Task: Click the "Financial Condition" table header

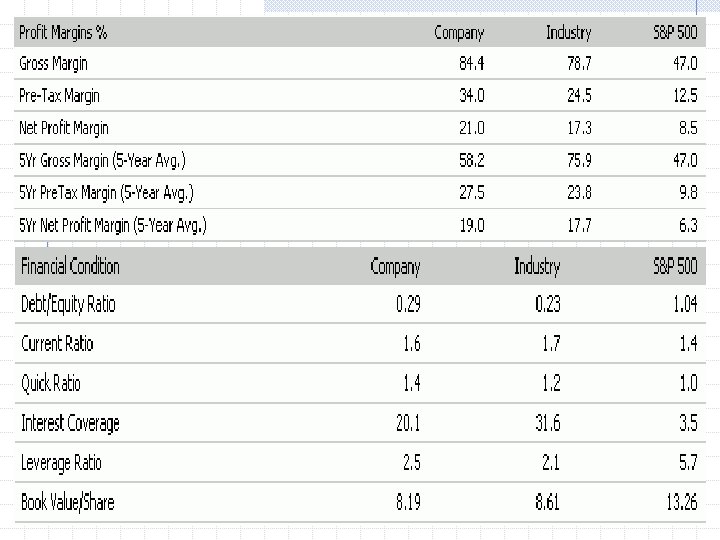Action: pos(70,266)
